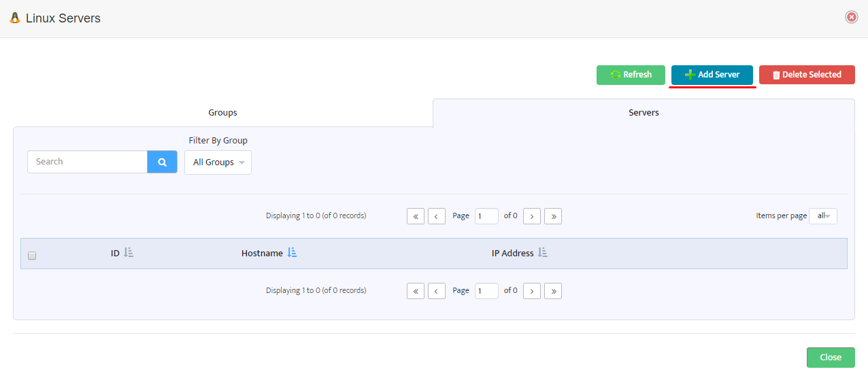868x380 pixels.
Task: Click the page number field in top pager
Action: tap(486, 216)
